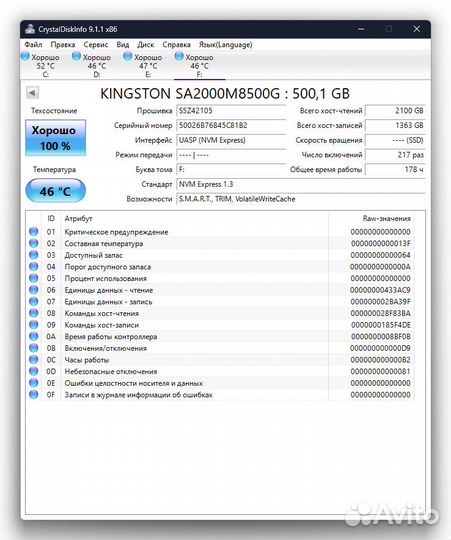Click status icon of attribute 01
The image size is (451, 540).
[34, 231]
